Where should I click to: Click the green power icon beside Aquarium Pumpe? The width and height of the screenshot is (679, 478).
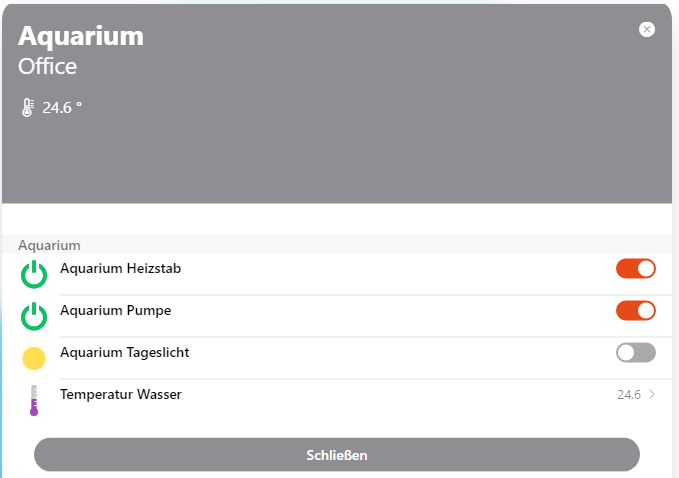click(34, 316)
